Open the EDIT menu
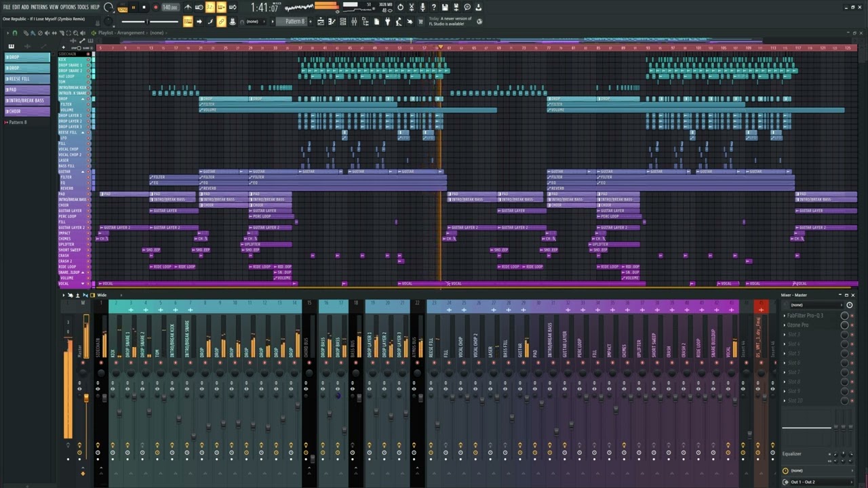 pos(16,7)
